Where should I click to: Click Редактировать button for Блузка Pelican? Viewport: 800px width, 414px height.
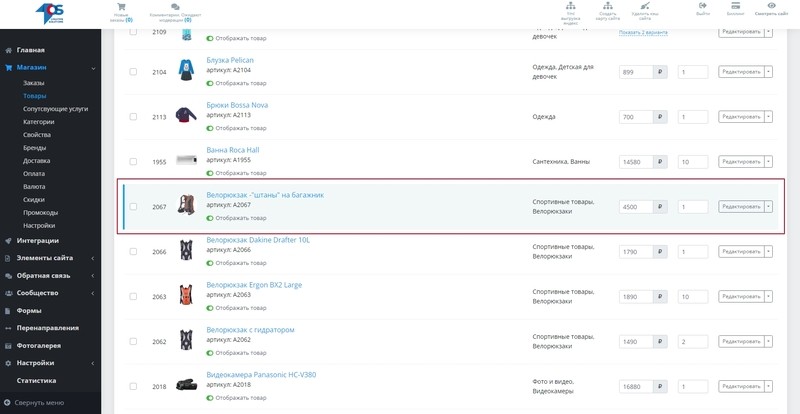point(741,72)
